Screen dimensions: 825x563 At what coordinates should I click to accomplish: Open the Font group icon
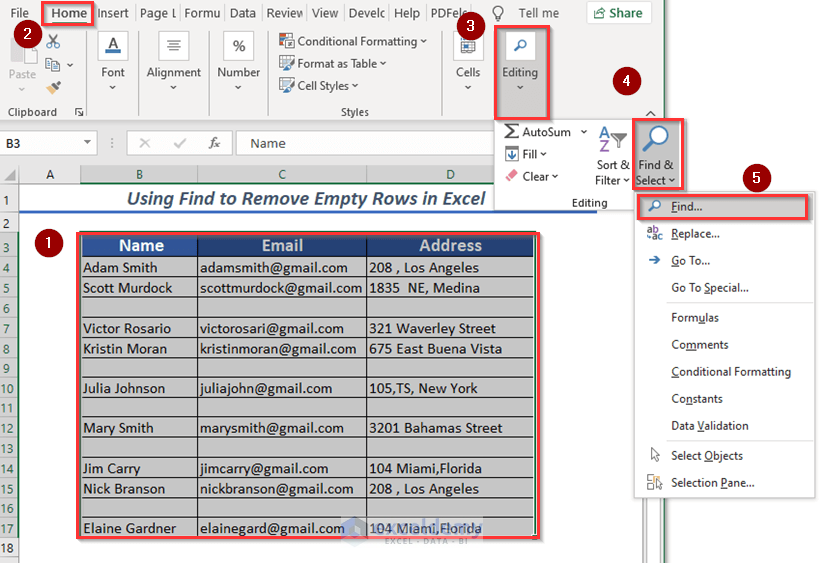click(x=113, y=46)
